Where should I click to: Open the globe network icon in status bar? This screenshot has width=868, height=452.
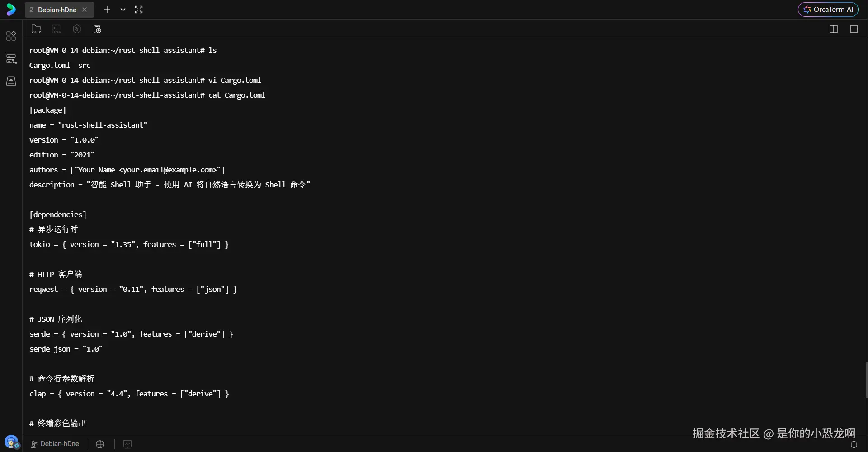click(x=100, y=444)
